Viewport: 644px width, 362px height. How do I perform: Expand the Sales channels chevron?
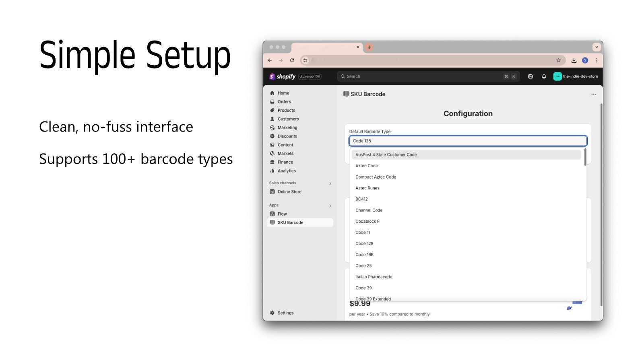click(x=330, y=183)
